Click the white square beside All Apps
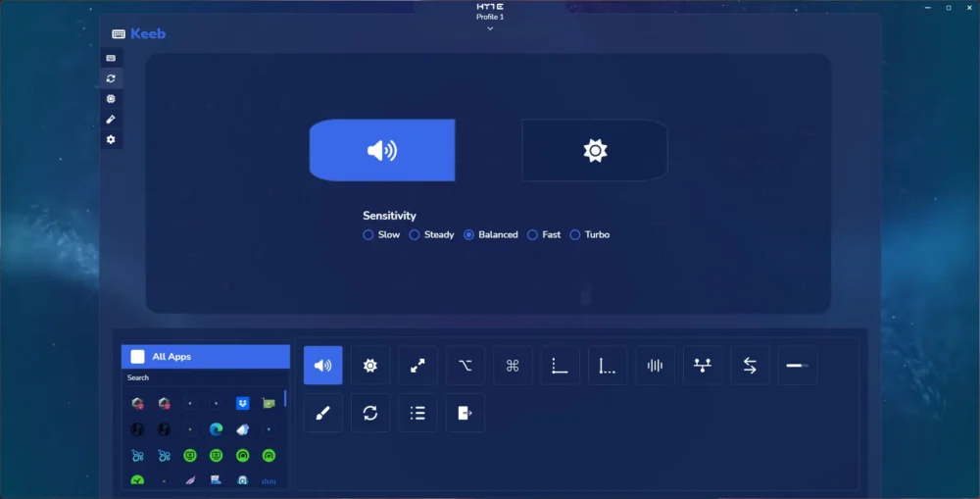 137,357
